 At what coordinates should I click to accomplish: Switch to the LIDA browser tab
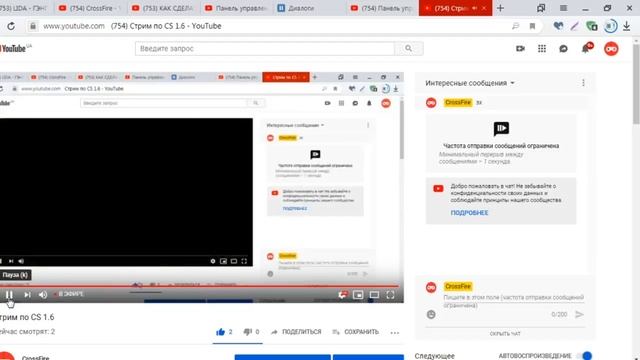point(25,8)
